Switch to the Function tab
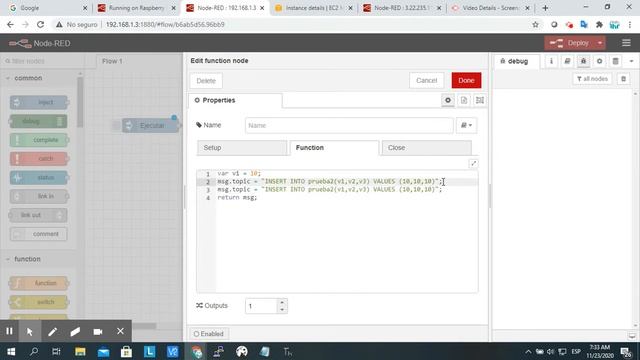The image size is (640, 360). coord(334,148)
